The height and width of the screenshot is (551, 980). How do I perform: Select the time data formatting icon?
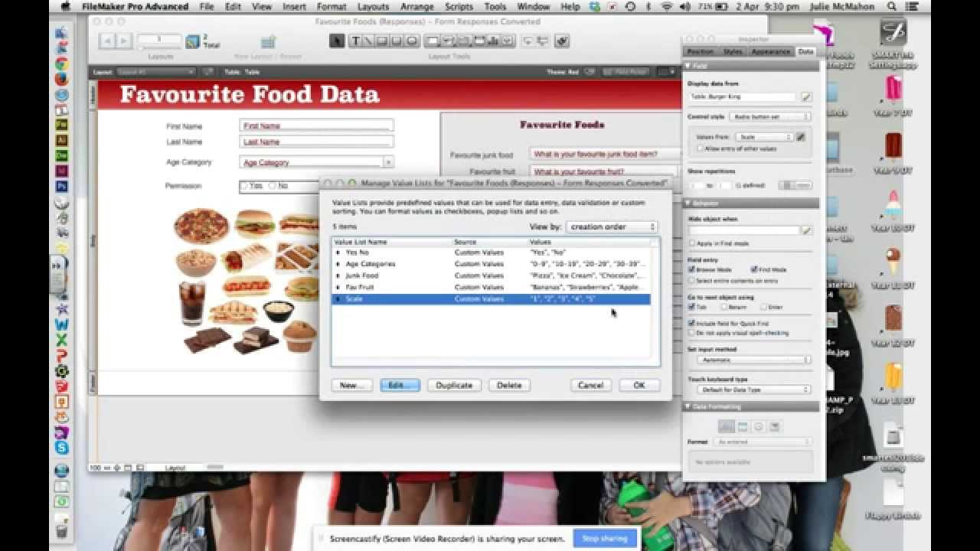(759, 426)
